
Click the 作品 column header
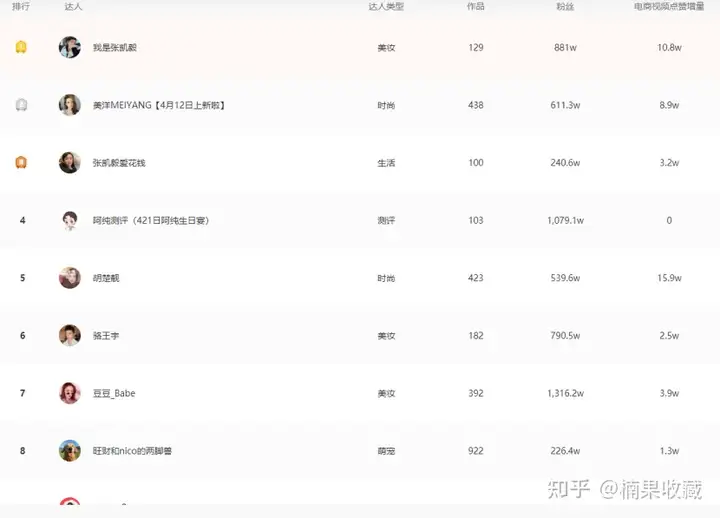tap(476, 6)
